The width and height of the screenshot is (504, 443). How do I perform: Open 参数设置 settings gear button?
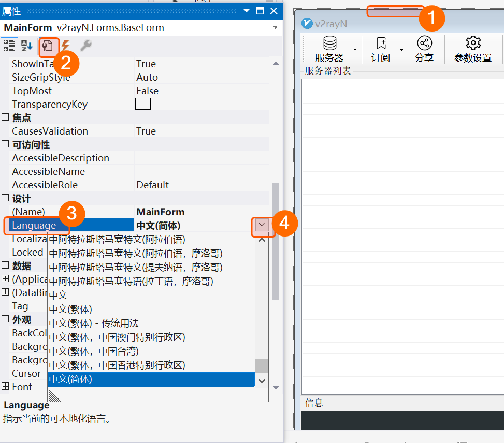(x=473, y=43)
